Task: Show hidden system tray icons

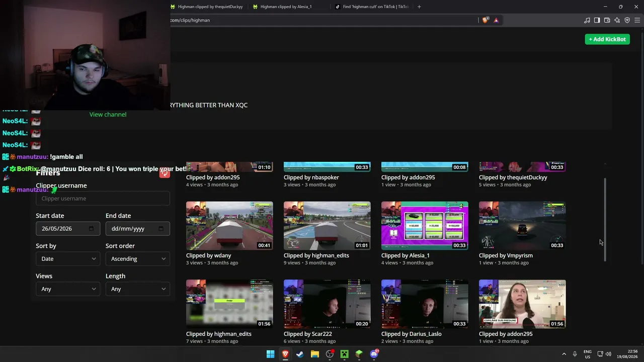Action: [x=564, y=354]
